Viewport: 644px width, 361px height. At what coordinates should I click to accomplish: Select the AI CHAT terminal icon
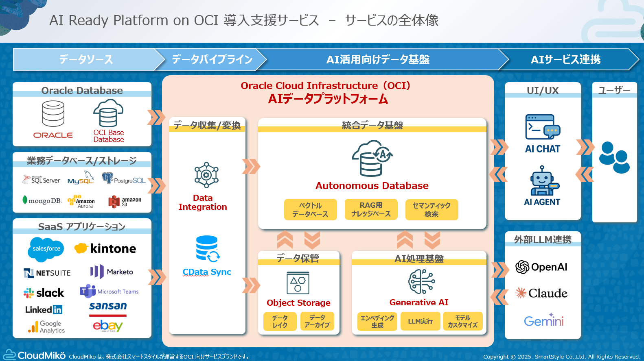pos(543,127)
